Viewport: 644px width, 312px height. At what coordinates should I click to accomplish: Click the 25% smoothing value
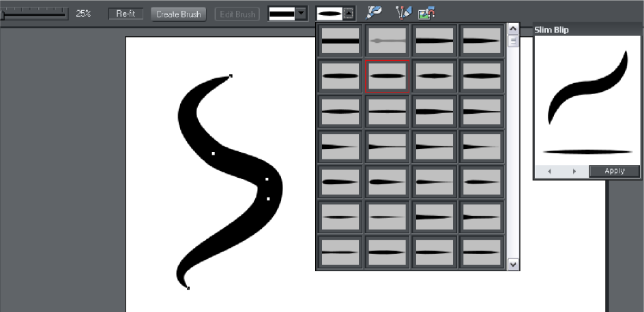tap(83, 14)
